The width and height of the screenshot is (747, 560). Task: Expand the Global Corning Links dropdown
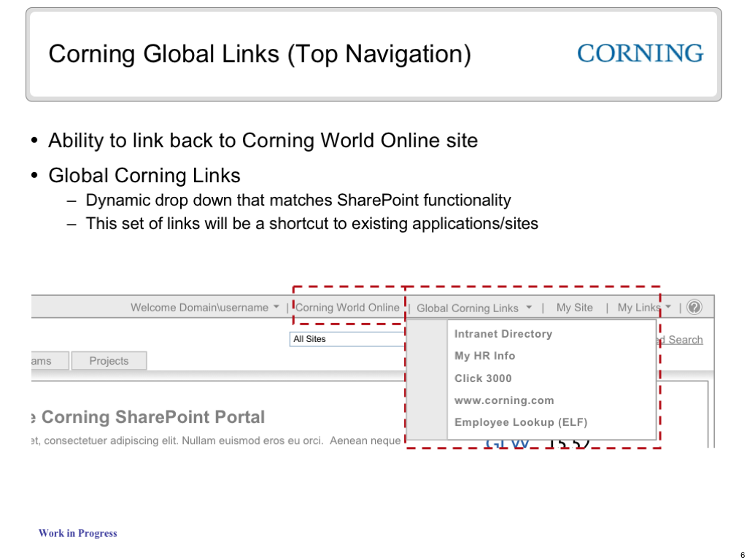coord(474,308)
